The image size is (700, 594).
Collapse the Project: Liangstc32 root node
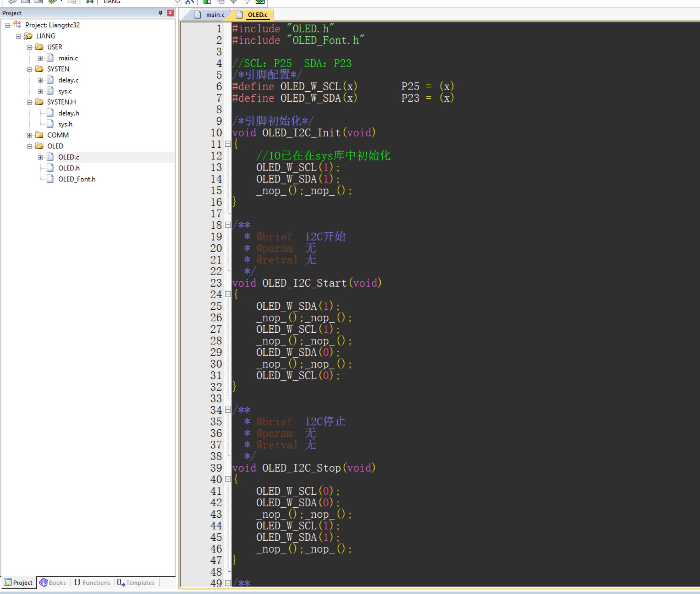pos(7,25)
